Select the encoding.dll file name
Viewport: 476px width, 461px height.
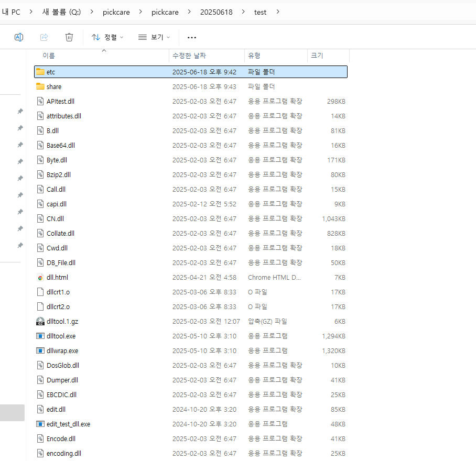pyautogui.click(x=64, y=454)
